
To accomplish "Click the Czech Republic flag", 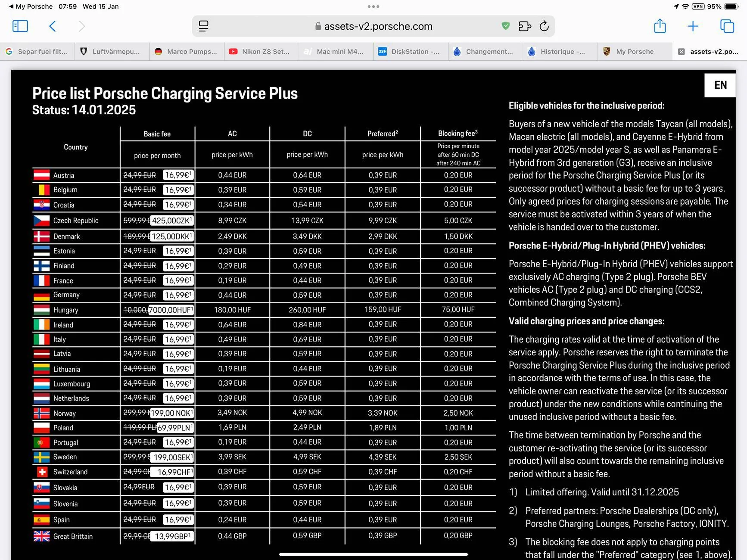I will [x=42, y=221].
